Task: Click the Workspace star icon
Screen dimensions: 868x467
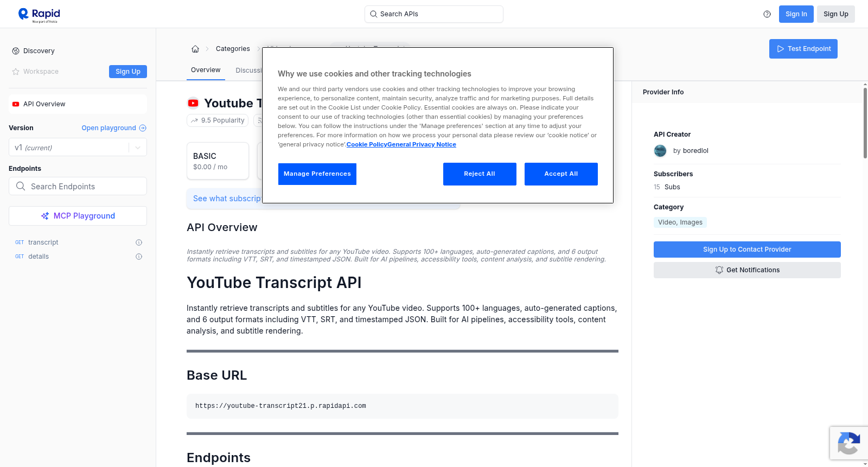Action: [16, 72]
